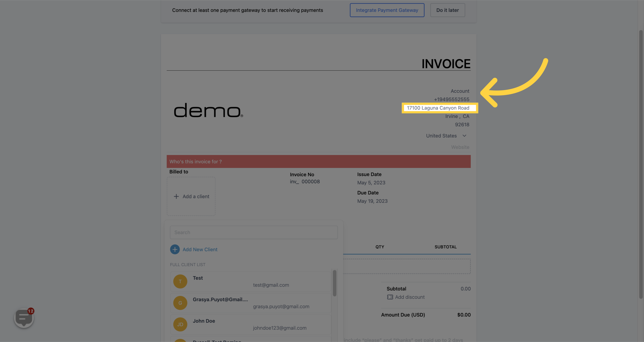Click the blue plus icon for Add New Client
The image size is (644, 342).
175,249
